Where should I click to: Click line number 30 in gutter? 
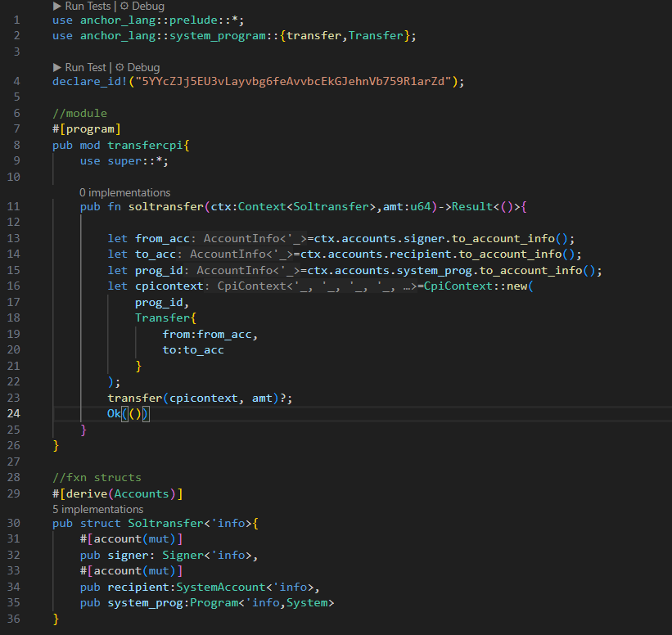click(x=13, y=523)
